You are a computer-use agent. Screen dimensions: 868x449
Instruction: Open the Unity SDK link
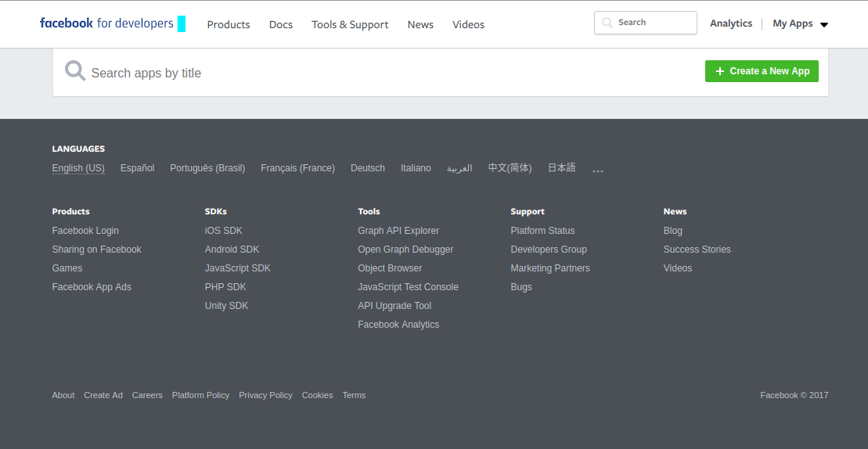pyautogui.click(x=226, y=306)
